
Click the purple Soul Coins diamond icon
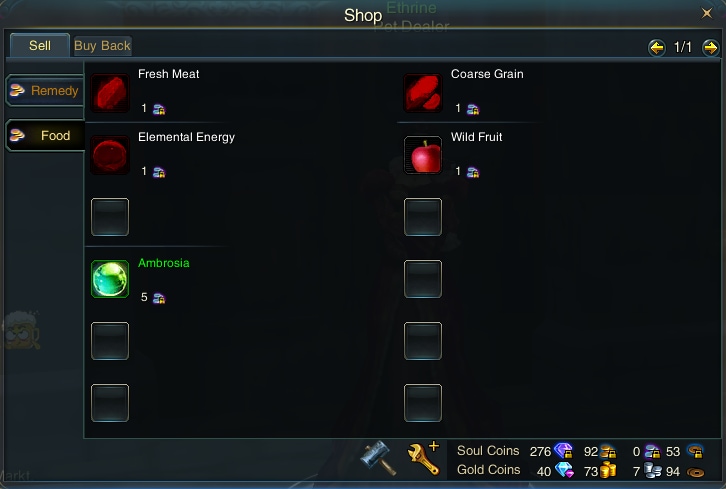563,451
